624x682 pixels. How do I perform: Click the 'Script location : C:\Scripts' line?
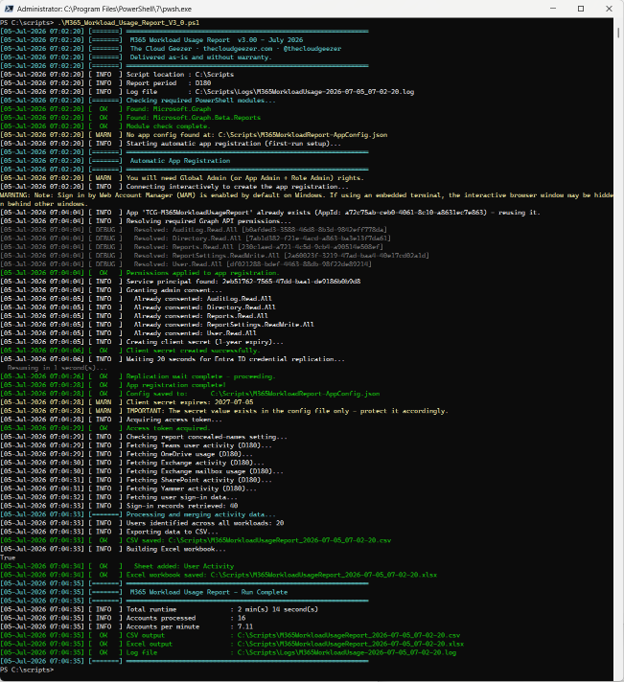(x=180, y=74)
